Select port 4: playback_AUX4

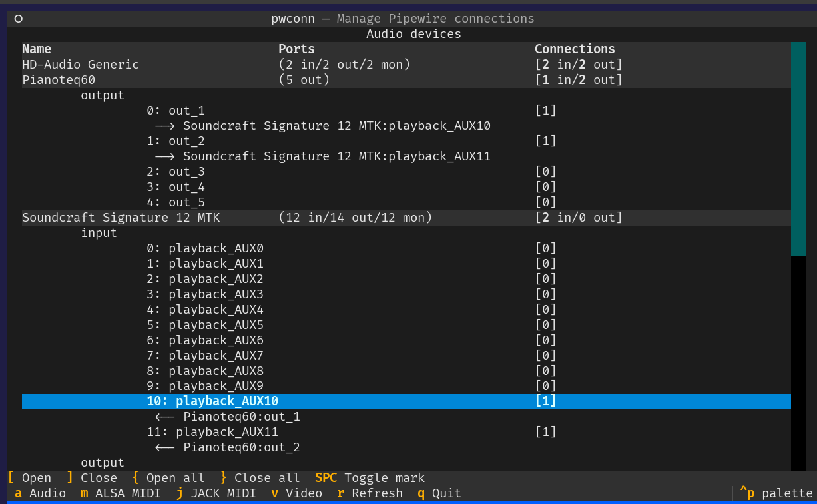406,310
